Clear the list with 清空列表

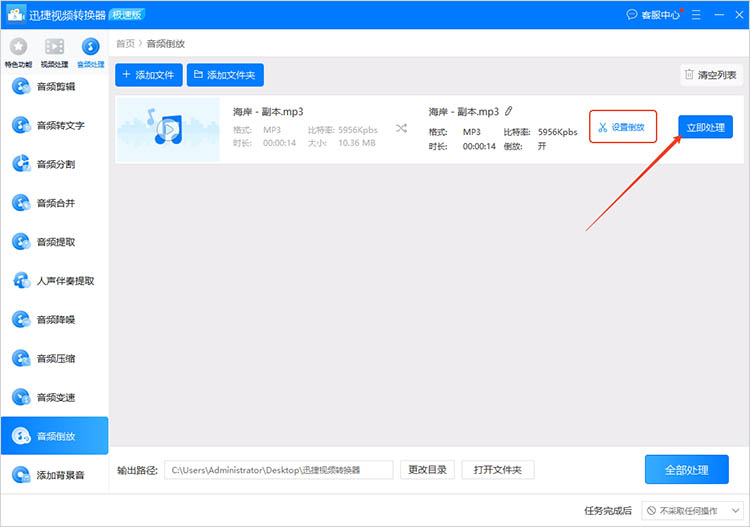(711, 75)
